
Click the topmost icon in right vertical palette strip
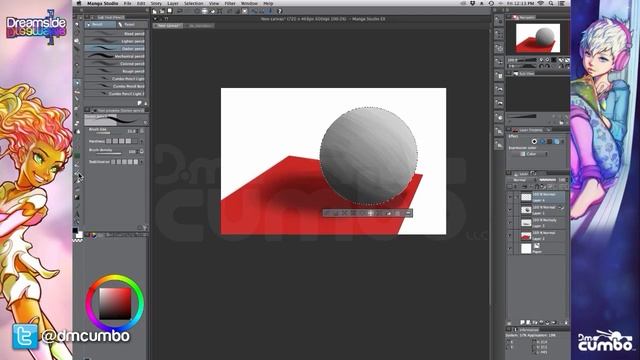tap(499, 20)
